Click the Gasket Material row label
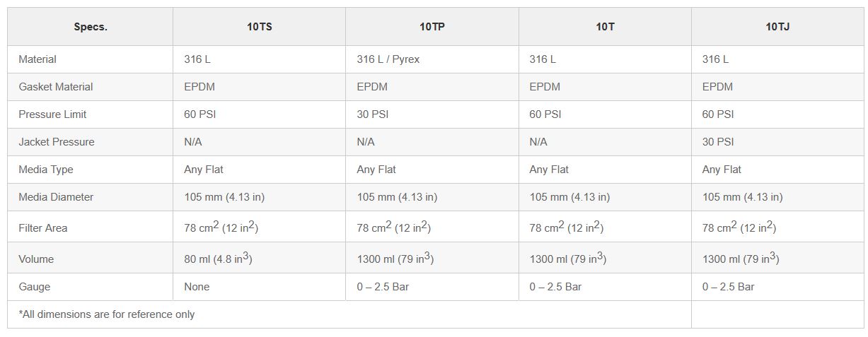This screenshot has width=868, height=337. pyautogui.click(x=56, y=87)
